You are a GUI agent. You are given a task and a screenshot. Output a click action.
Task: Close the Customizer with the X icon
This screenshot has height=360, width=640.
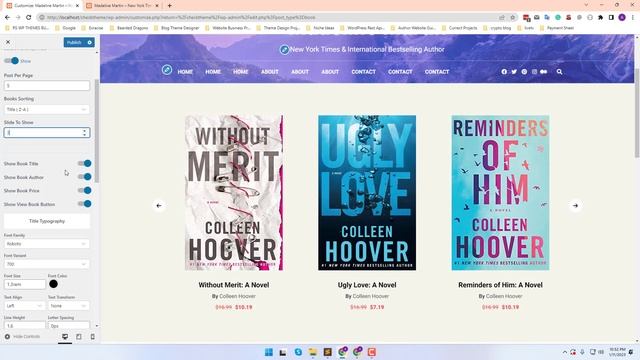[8, 42]
